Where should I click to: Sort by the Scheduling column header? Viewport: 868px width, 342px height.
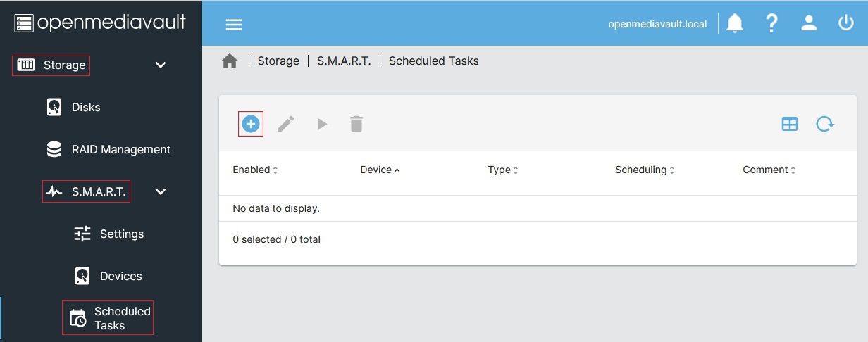[x=641, y=170]
